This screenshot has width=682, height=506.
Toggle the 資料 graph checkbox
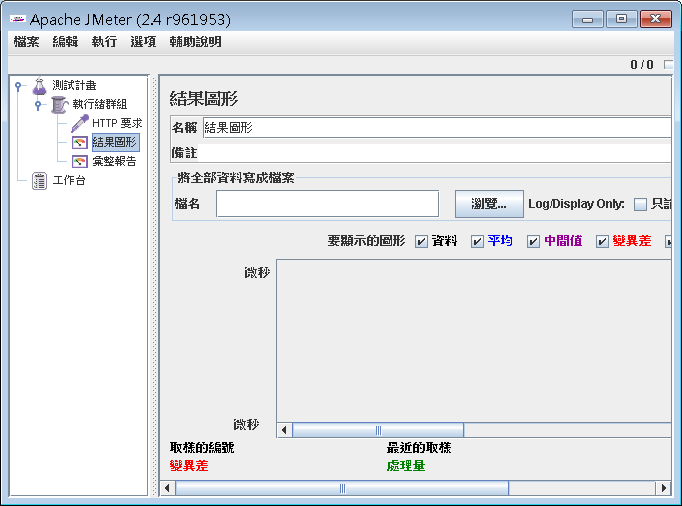[x=421, y=241]
